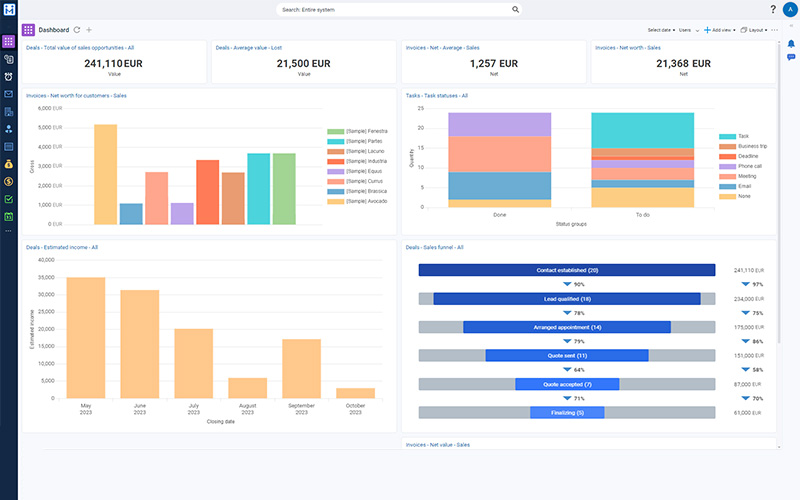Open the alarm clock reminders icon
The height and width of the screenshot is (500, 800).
pyautogui.click(x=9, y=77)
